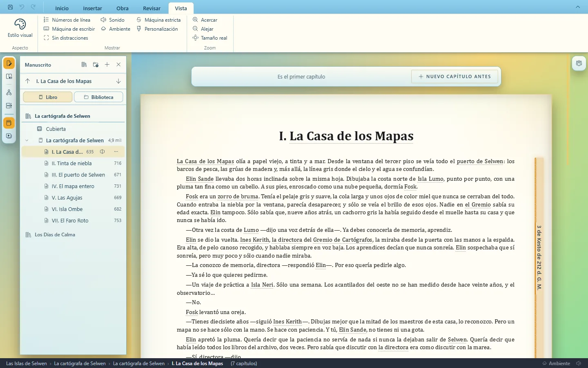
Task: Open the top-right floating settings icon
Action: click(579, 63)
